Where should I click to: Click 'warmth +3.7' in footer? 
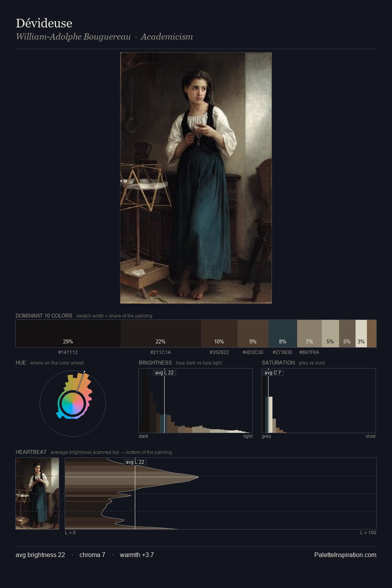coord(137,555)
